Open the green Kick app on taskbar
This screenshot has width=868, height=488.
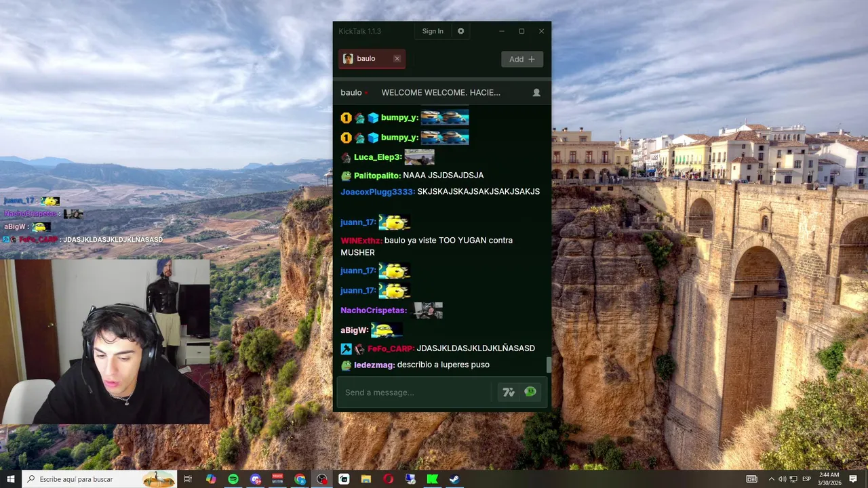(432, 479)
